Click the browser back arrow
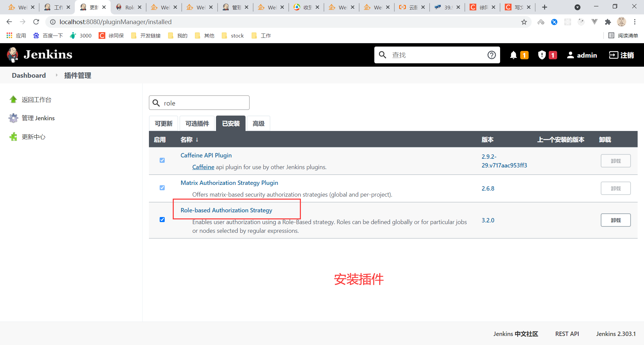Image resolution: width=644 pixels, height=345 pixels. [x=9, y=22]
